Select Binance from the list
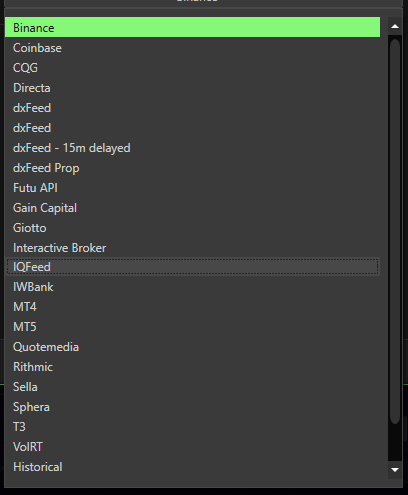The image size is (408, 495). pyautogui.click(x=192, y=27)
